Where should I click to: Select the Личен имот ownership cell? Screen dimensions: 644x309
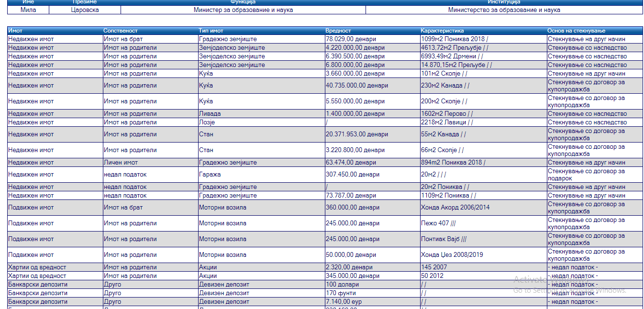coord(121,163)
